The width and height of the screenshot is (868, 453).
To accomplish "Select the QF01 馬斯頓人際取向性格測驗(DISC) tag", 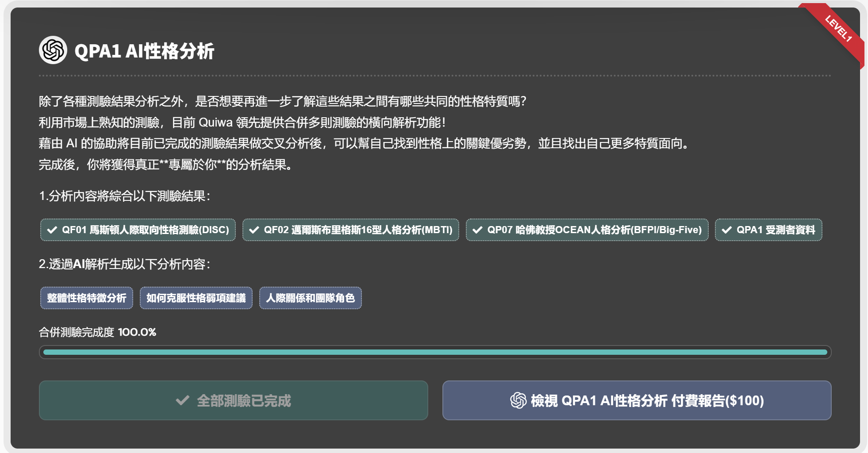I will 138,230.
